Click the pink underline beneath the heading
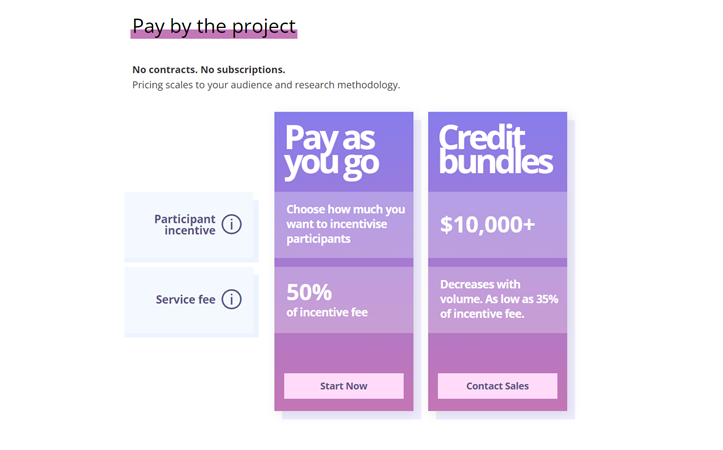This screenshot has height=450, width=723. 214,34
